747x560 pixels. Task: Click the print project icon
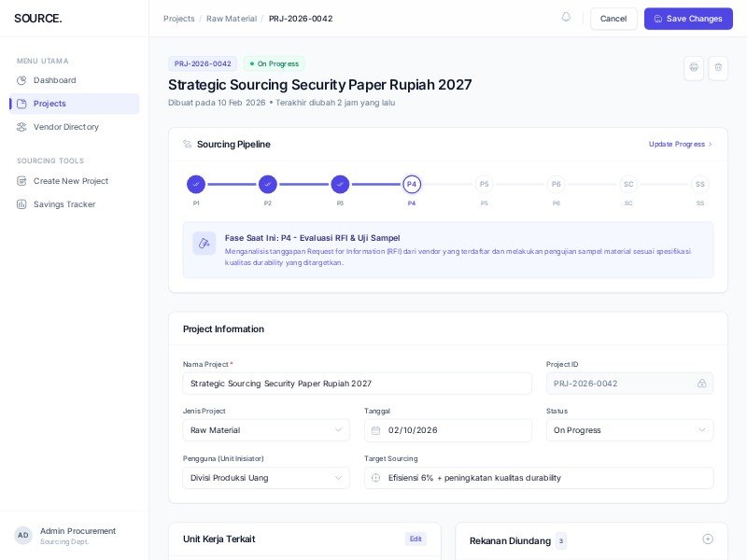coord(693,68)
